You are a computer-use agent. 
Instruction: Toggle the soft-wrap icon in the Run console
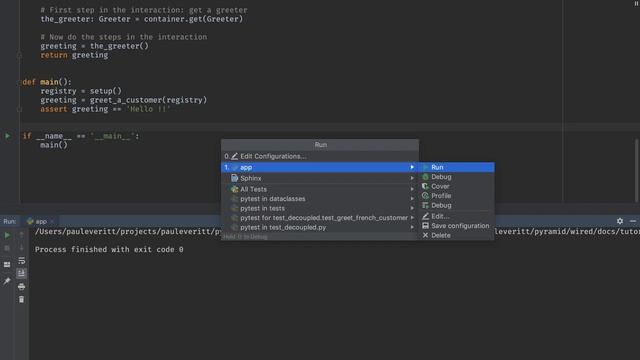point(21,261)
